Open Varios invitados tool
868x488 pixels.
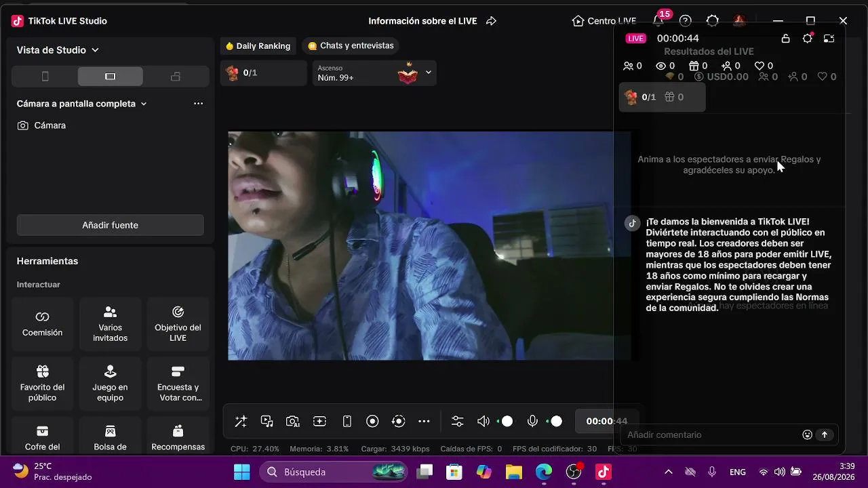[x=110, y=324]
